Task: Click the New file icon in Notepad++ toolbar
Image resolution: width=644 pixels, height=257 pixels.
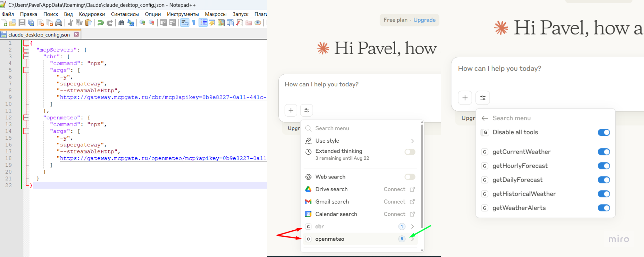Action: (4, 23)
